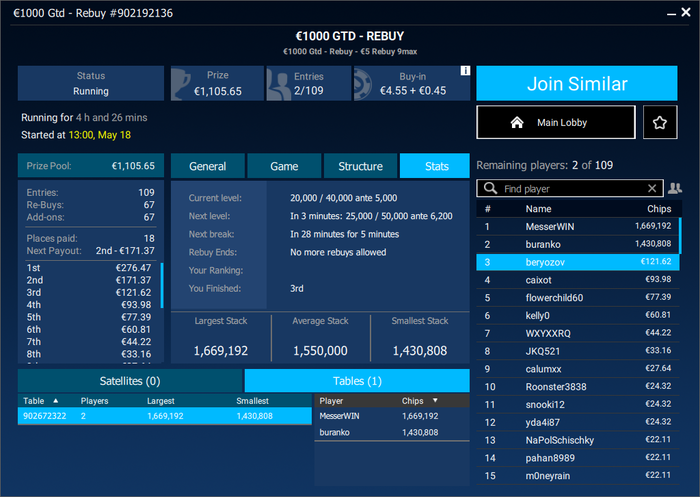Open the General tab
Screen dimensions: 700x497
(208, 166)
